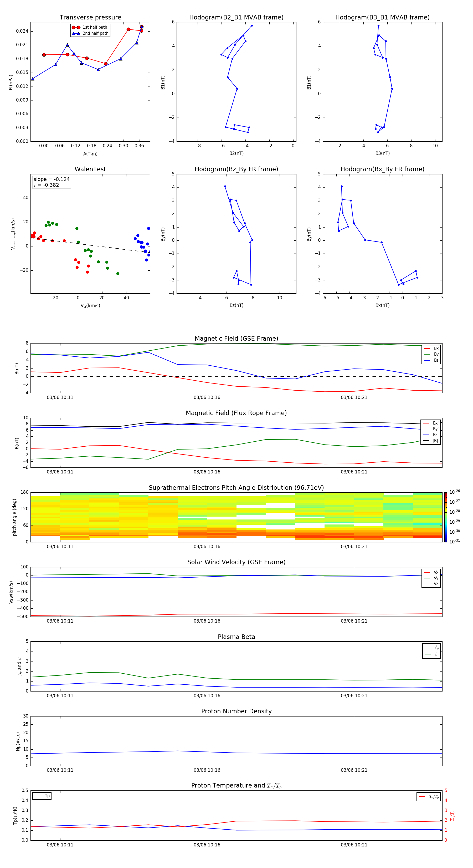Click the Magnetic Field (GSE Frame) title

236,339
